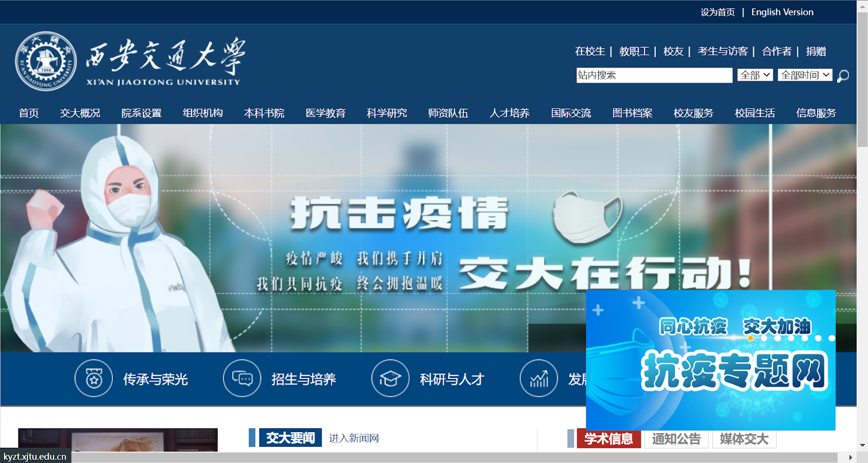Open the 人才培养 navigation menu
This screenshot has width=868, height=463.
(509, 113)
